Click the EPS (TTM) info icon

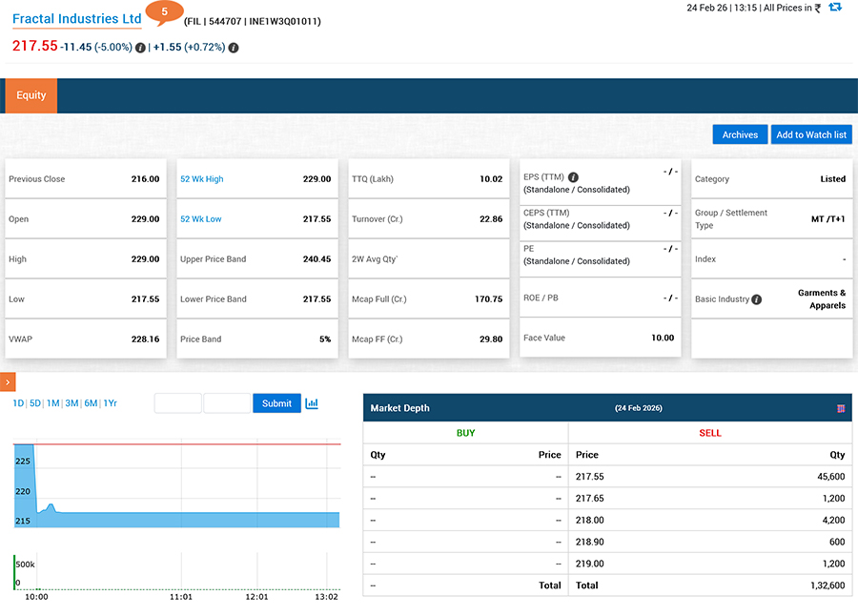tap(574, 177)
